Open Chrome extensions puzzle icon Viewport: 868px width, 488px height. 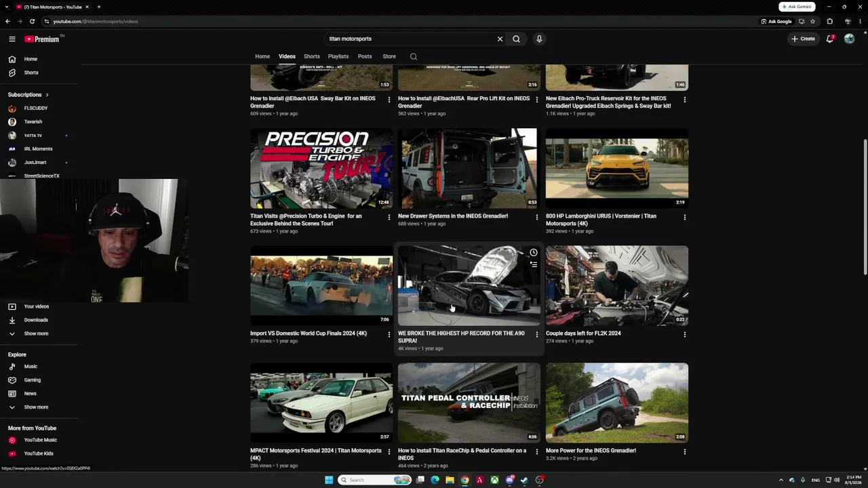(x=829, y=21)
